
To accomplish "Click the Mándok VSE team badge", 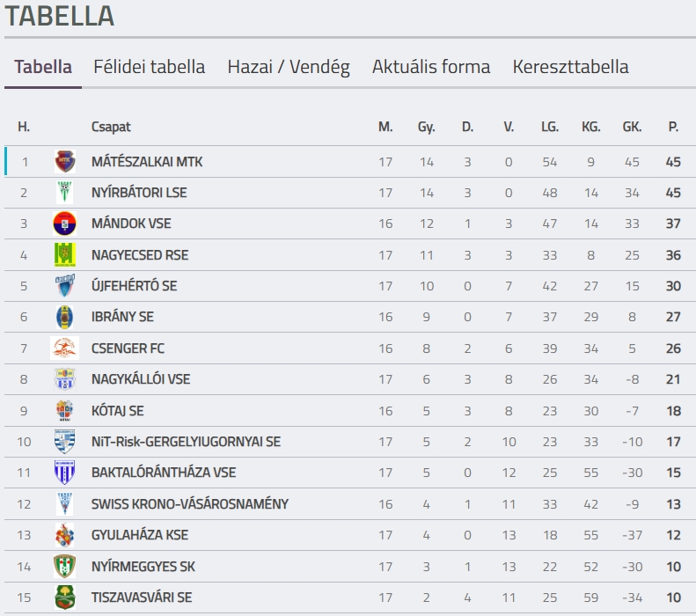I will click(65, 224).
